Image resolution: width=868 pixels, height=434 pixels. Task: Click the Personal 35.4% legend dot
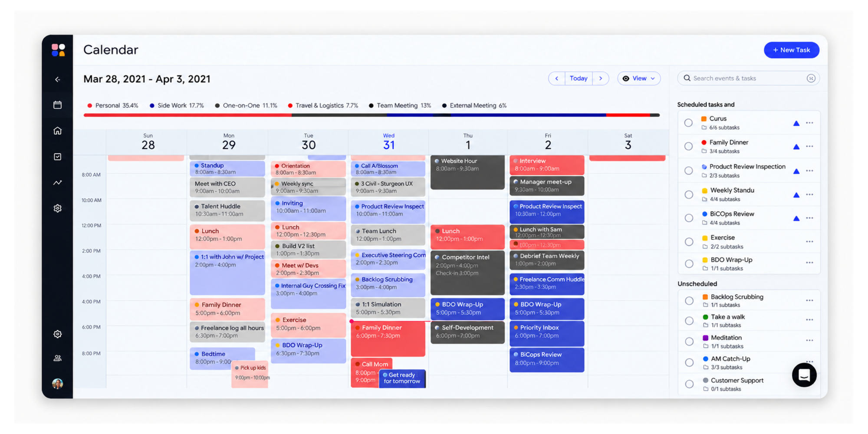[90, 105]
